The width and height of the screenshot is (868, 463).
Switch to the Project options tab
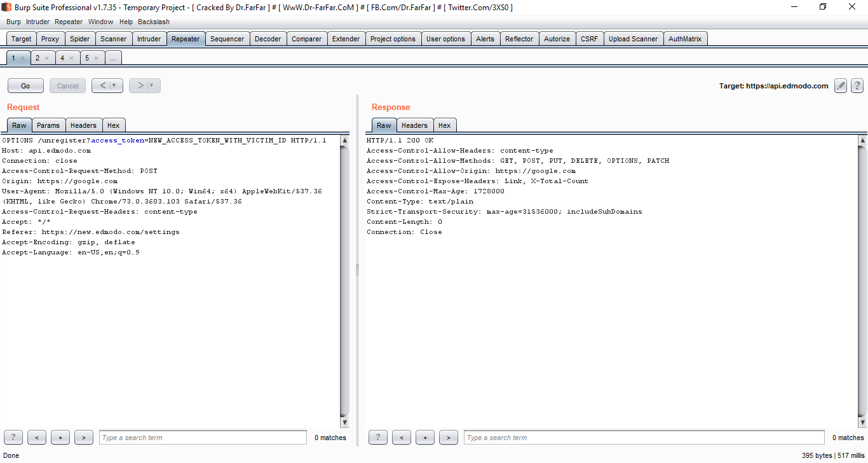[x=393, y=39]
